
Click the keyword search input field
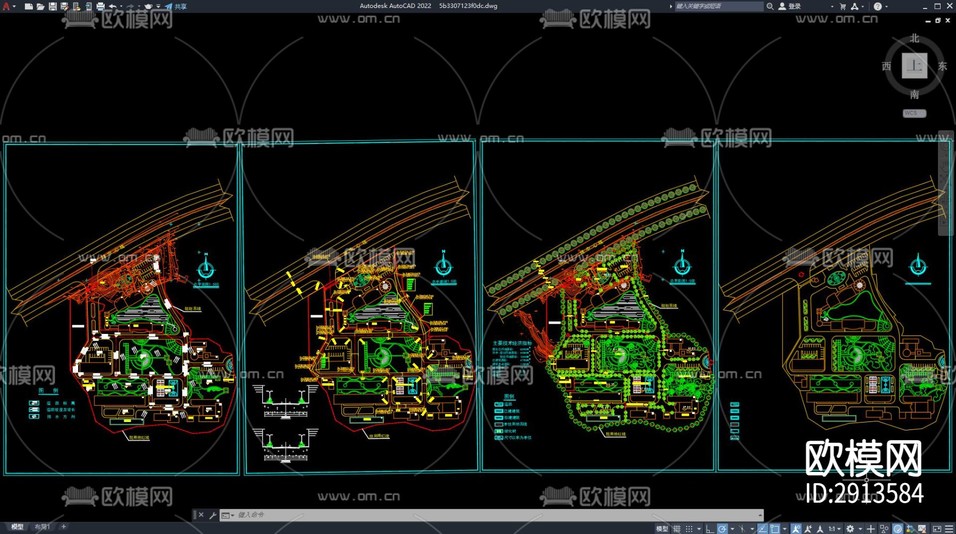pos(718,6)
